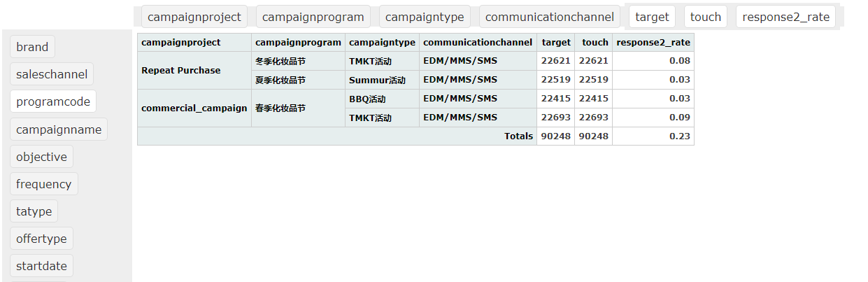Viewport: 868px width, 282px height.
Task: Select the saleschannel field chip
Action: coord(52,74)
